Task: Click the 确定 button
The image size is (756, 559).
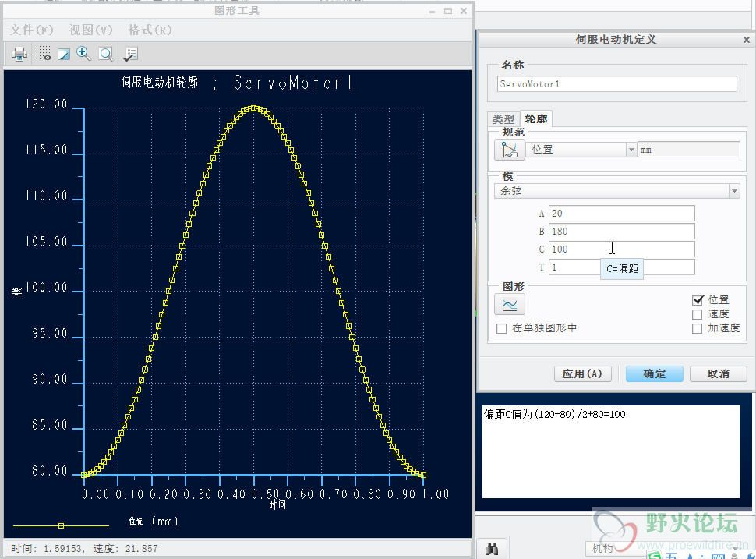Action: pyautogui.click(x=654, y=373)
